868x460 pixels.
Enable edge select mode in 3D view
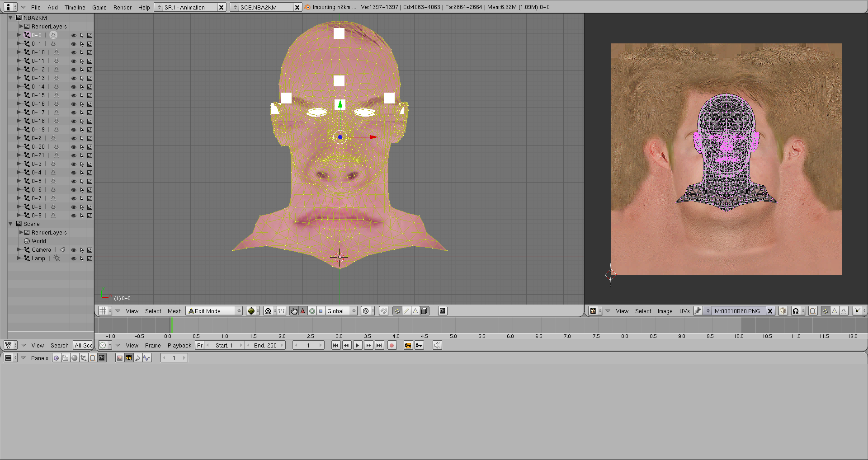point(406,311)
